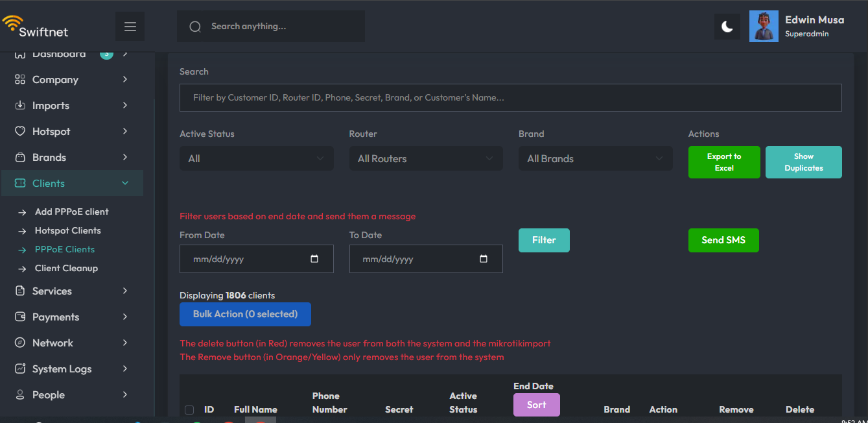Open the All Brands dropdown
The width and height of the screenshot is (868, 423).
tap(595, 159)
